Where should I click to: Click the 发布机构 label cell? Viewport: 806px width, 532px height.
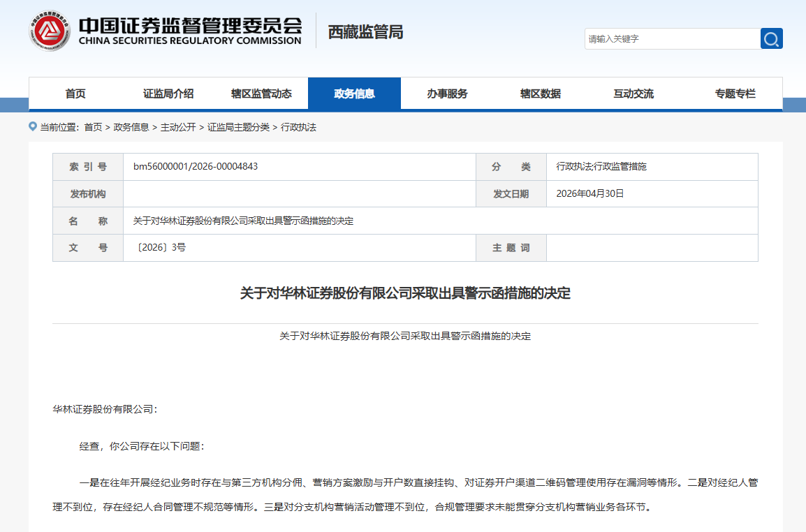click(x=88, y=194)
